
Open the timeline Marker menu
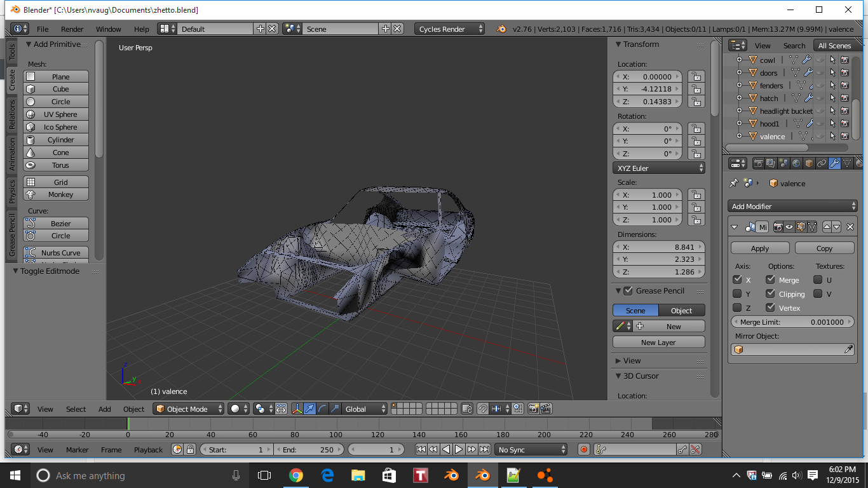click(78, 450)
